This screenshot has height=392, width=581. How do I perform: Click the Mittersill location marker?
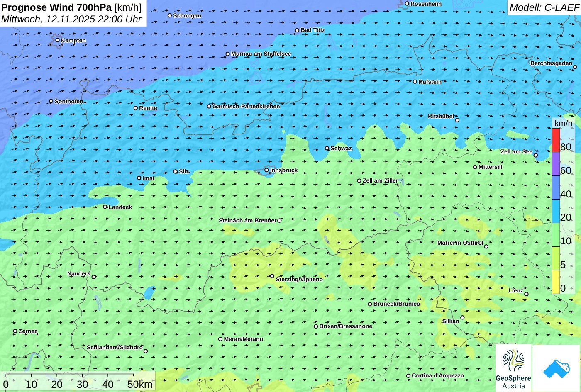point(475,167)
